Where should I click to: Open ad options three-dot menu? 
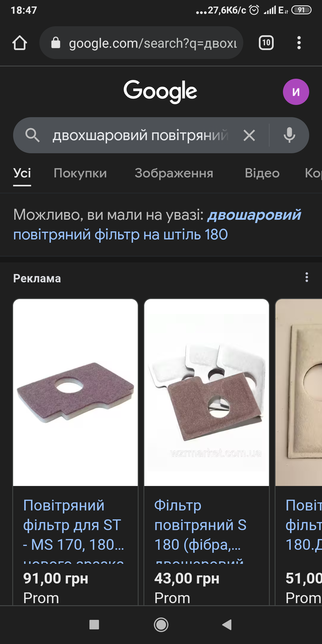[307, 277]
